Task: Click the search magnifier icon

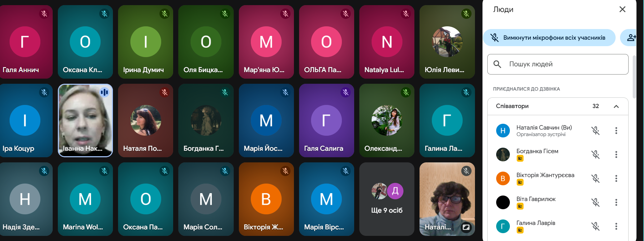Action: [497, 64]
